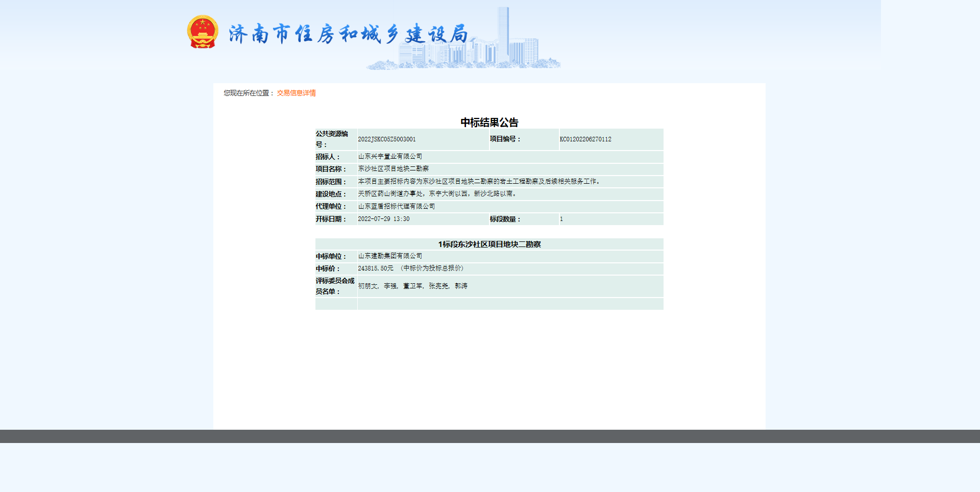Click the 建设地点 label
The image size is (980, 492).
(x=331, y=194)
